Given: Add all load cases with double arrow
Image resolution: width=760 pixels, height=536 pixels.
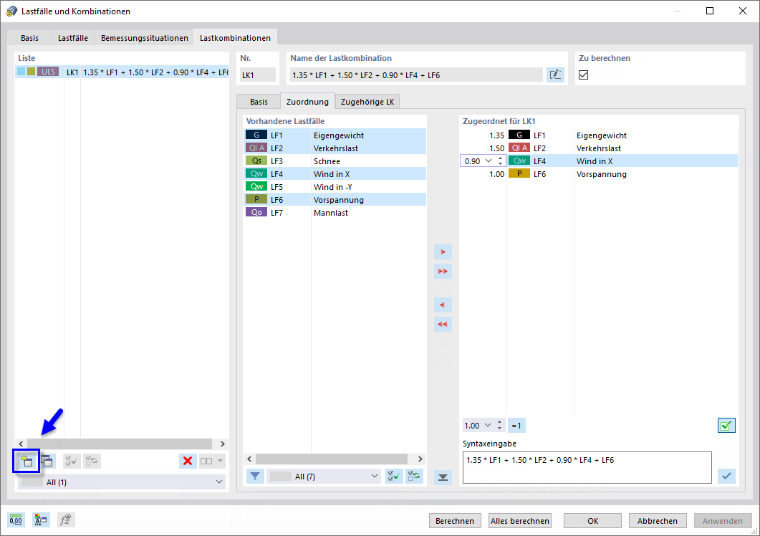Looking at the screenshot, I should 443,271.
